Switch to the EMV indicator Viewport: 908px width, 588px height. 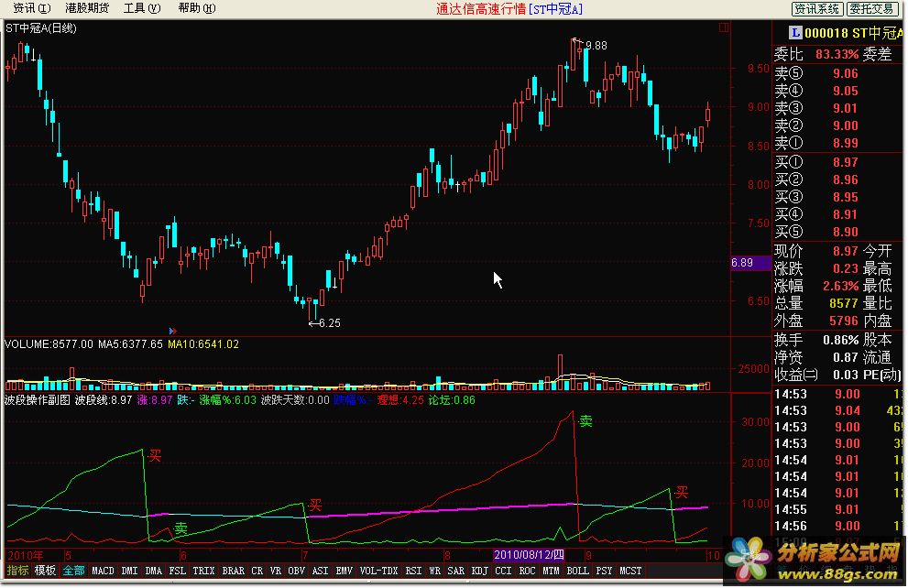pyautogui.click(x=344, y=571)
